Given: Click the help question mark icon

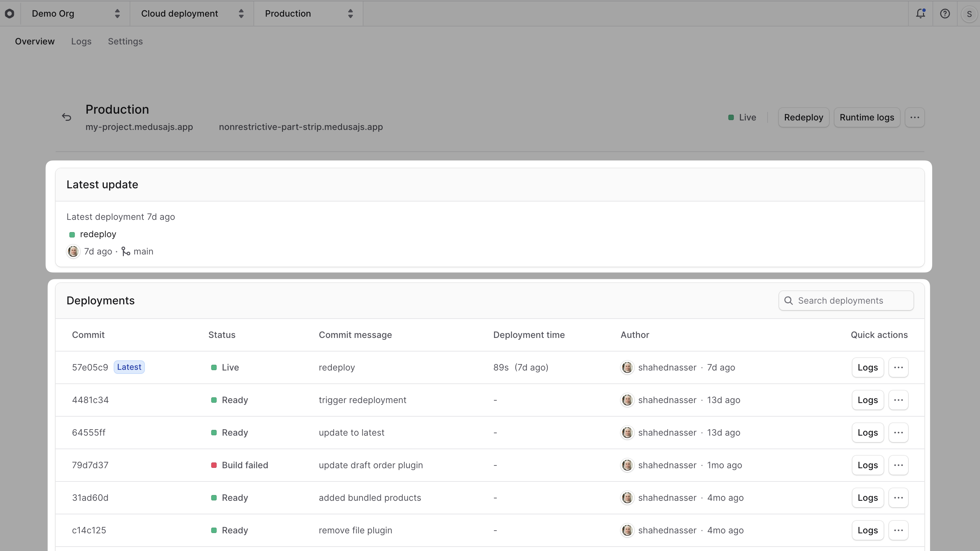Looking at the screenshot, I should click(x=945, y=13).
